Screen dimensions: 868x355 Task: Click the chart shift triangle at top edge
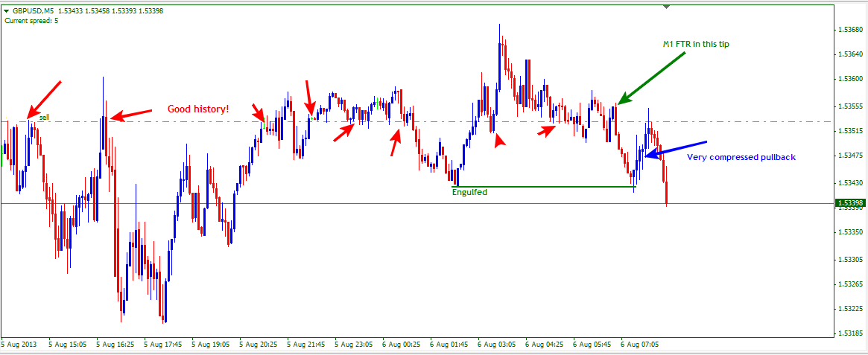(x=667, y=7)
